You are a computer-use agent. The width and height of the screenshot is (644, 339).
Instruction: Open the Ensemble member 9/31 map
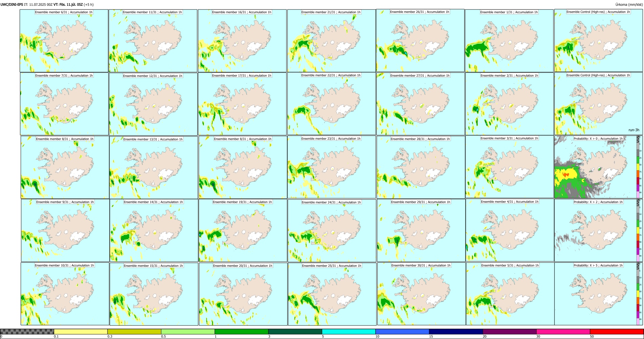coord(65,231)
